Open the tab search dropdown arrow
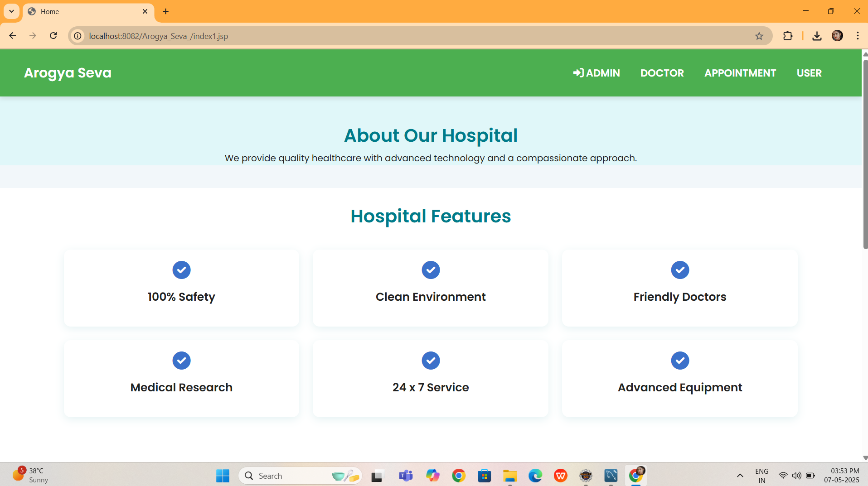The height and width of the screenshot is (486, 868). (x=11, y=11)
